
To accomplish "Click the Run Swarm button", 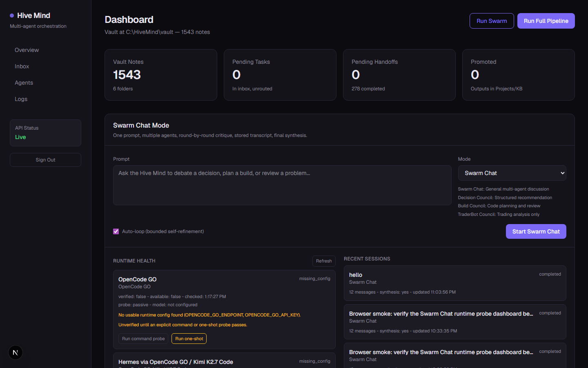I will [x=492, y=21].
